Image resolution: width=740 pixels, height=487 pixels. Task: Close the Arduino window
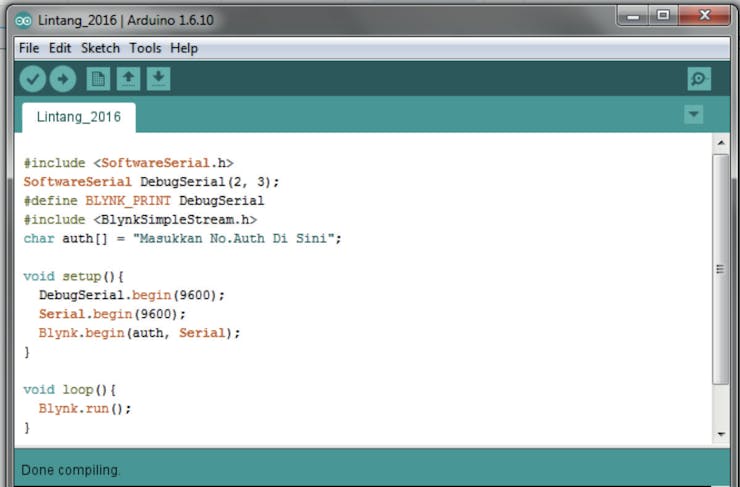tap(705, 16)
